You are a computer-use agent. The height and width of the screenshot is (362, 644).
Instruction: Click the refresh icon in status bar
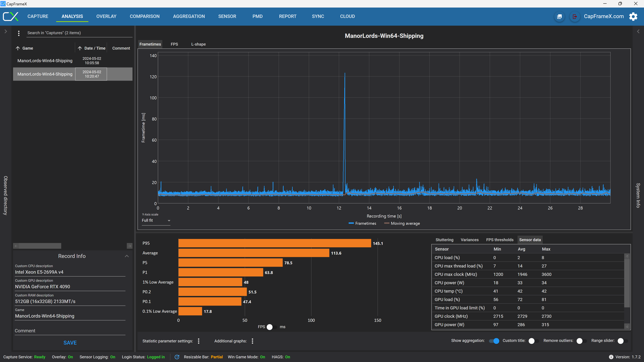(177, 357)
